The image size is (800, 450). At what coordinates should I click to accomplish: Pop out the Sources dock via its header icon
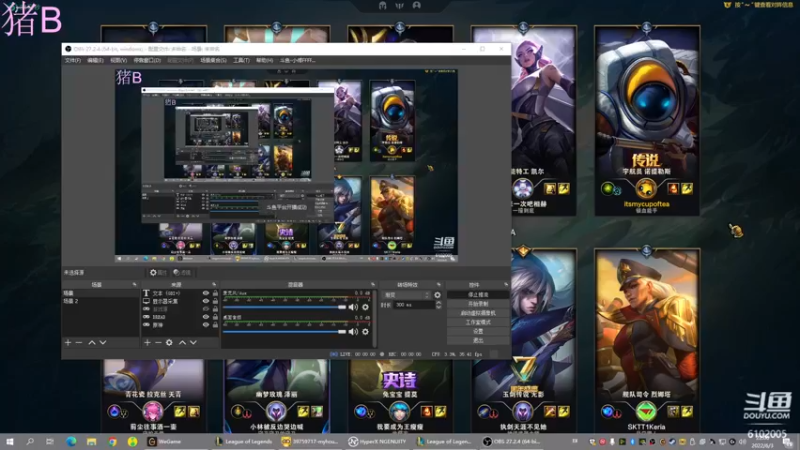pos(214,284)
